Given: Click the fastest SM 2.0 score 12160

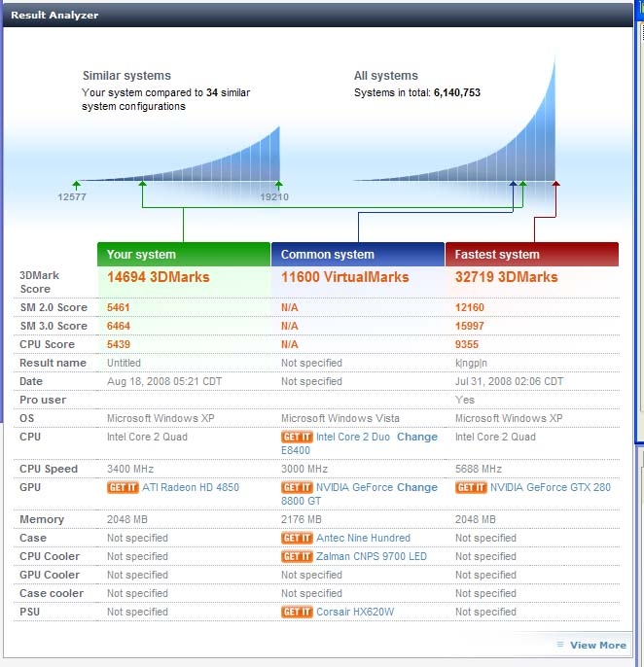Looking at the screenshot, I should 470,307.
